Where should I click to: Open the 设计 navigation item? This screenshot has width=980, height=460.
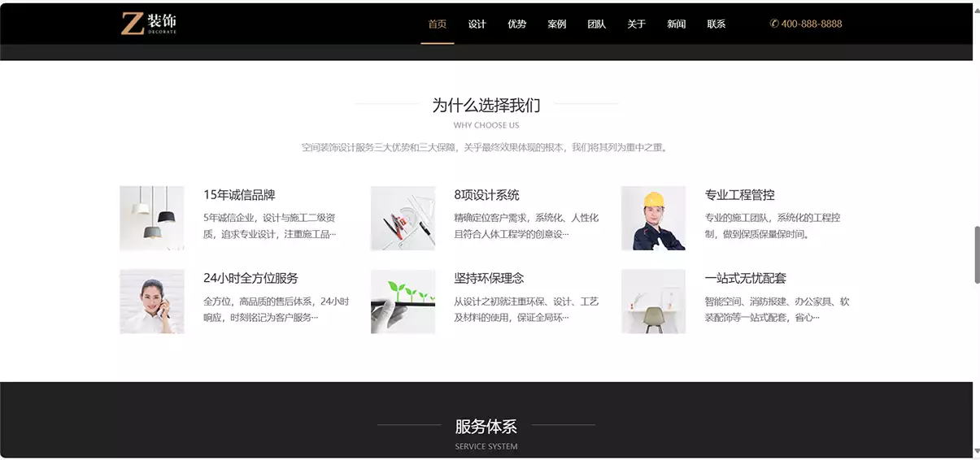click(477, 24)
